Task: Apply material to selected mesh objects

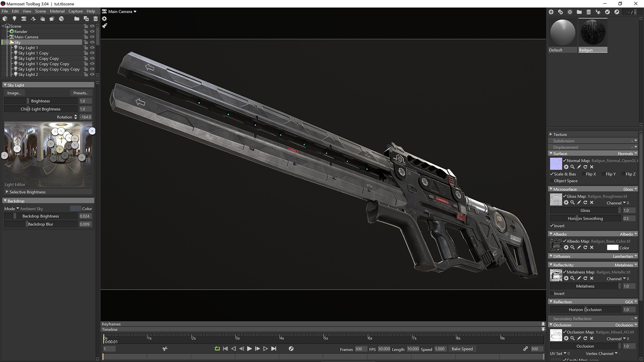Action: 598,12
